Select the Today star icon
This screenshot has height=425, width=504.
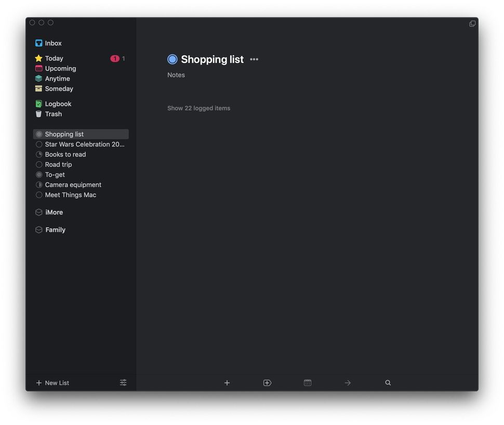(39, 58)
